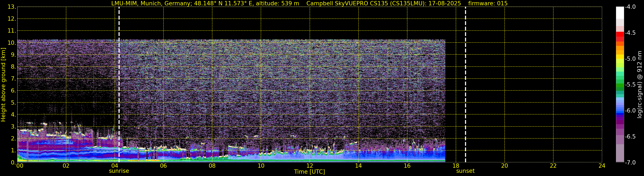
Task: Click time axis tick label 10
Action: (261, 166)
